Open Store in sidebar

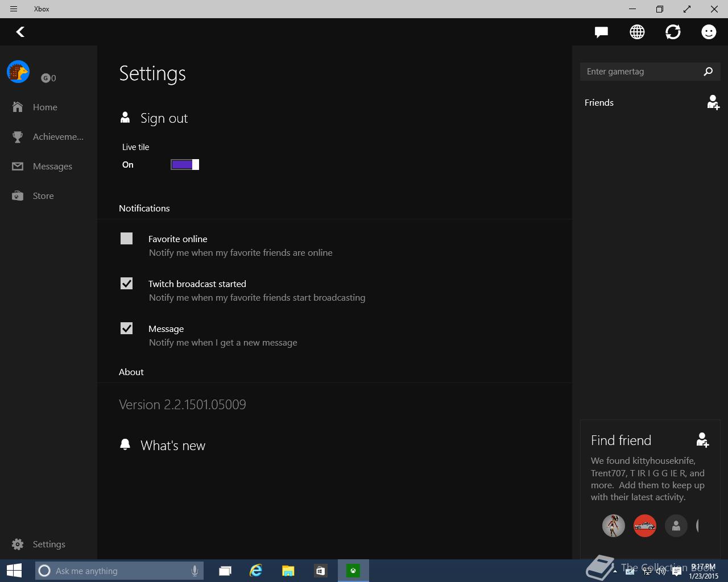pyautogui.click(x=48, y=196)
